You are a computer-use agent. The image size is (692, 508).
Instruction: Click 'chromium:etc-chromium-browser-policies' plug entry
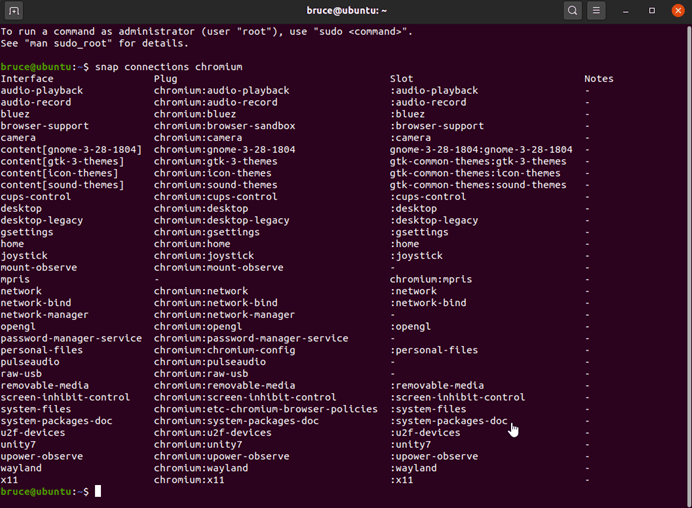(266, 409)
